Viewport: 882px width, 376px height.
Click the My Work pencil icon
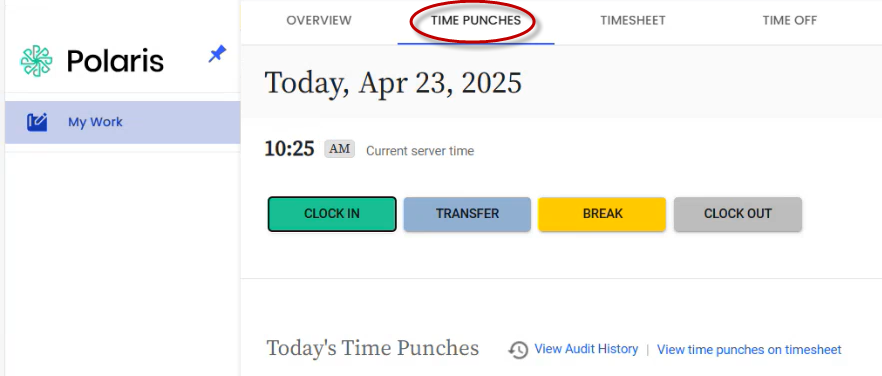tap(37, 122)
